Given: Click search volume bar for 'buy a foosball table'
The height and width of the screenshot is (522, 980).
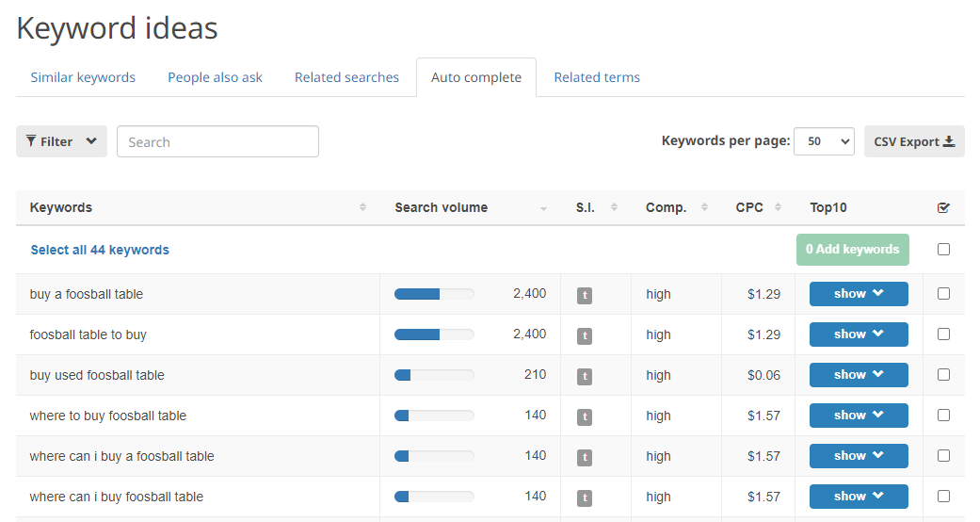Looking at the screenshot, I should [x=434, y=294].
